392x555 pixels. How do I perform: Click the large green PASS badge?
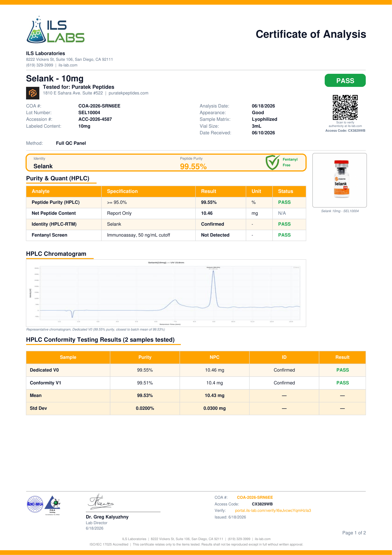pos(345,80)
